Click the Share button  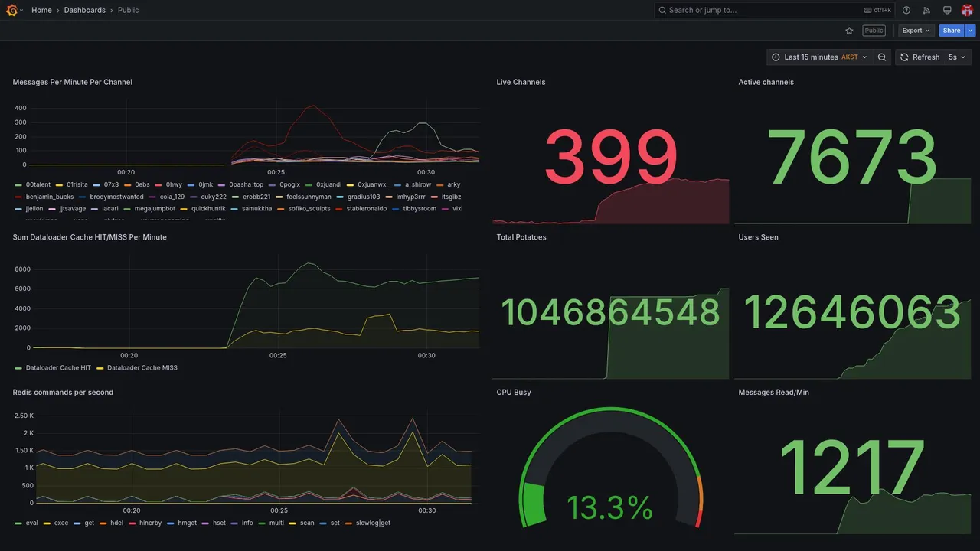[952, 31]
